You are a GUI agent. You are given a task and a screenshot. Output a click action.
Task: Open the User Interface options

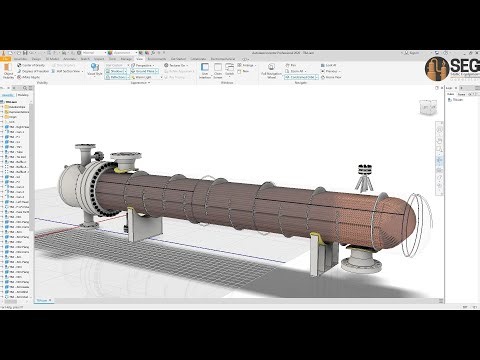tap(205, 71)
